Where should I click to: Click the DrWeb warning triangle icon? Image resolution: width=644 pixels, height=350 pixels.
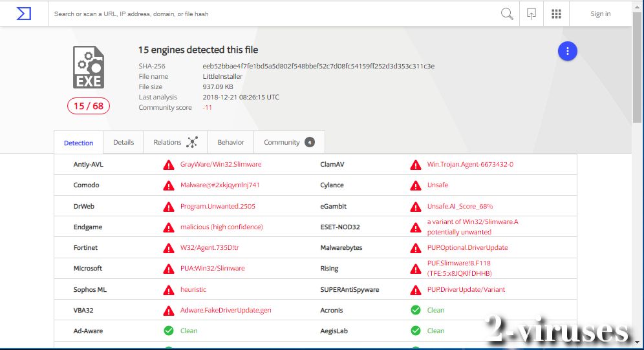click(168, 207)
